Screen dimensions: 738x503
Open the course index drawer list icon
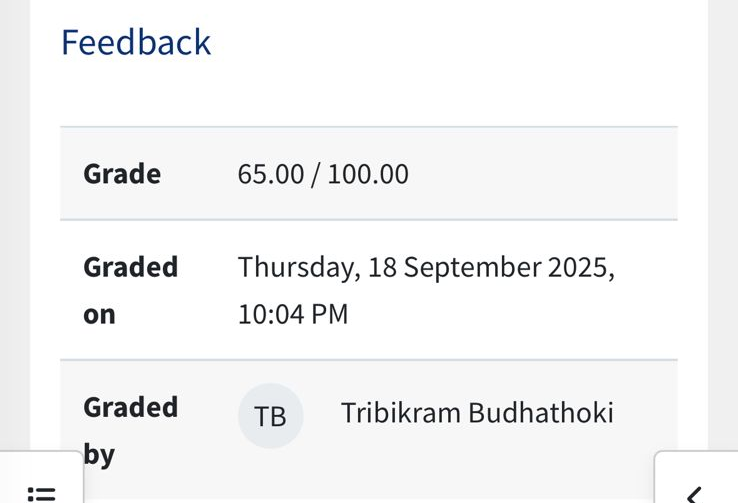(42, 492)
